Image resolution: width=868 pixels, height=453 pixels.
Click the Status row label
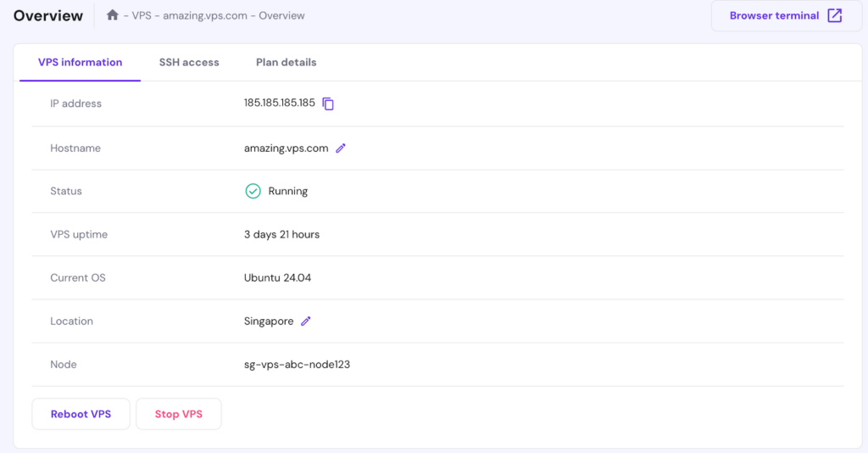point(66,191)
